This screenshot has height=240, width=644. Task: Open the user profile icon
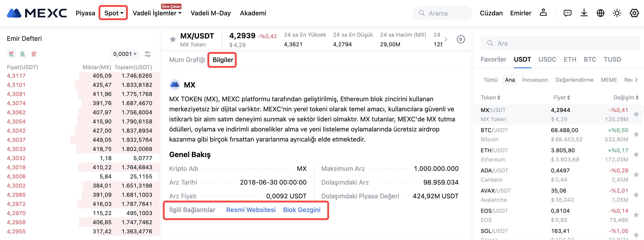coord(543,13)
